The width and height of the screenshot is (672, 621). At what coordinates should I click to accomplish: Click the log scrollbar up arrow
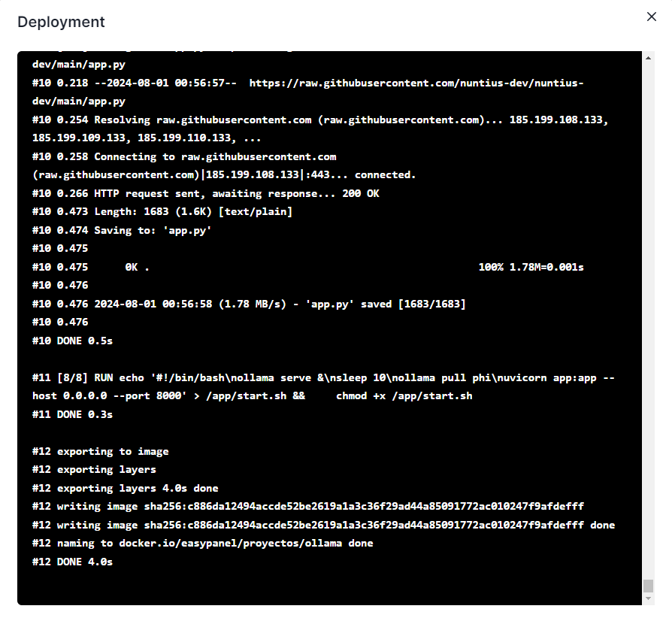(x=648, y=57)
